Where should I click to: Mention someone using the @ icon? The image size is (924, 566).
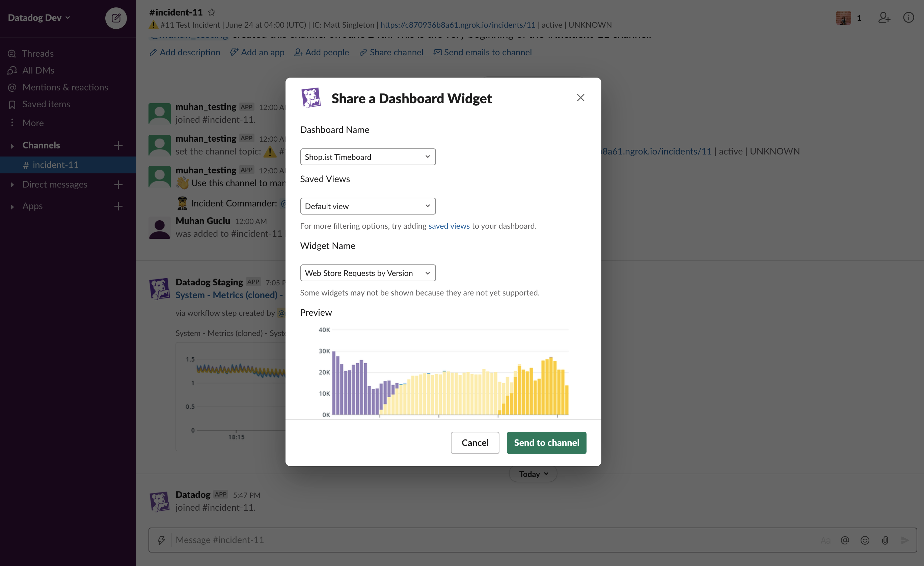click(845, 540)
